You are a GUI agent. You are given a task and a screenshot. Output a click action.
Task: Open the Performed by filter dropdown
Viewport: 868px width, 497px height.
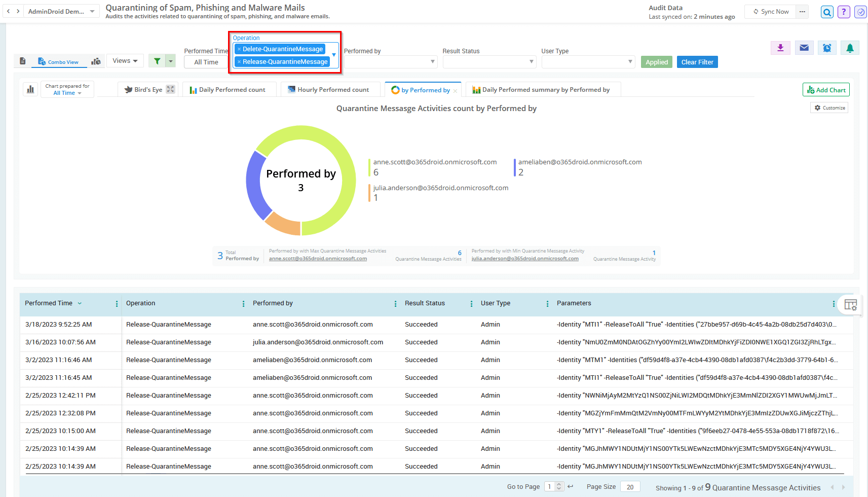coord(390,62)
